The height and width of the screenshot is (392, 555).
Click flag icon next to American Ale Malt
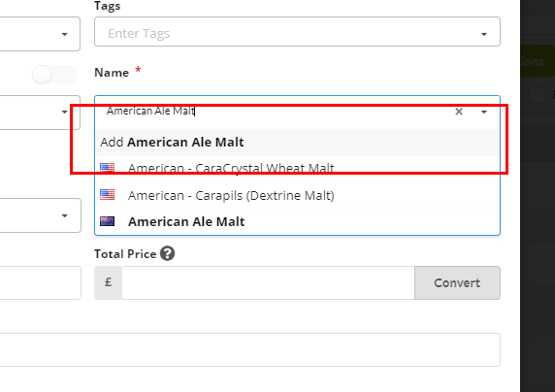coord(108,221)
